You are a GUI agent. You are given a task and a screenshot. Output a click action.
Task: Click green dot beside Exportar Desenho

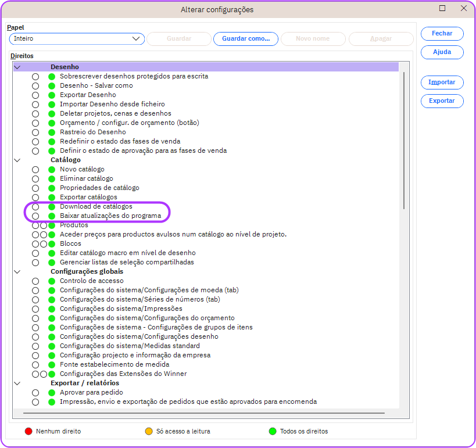[52, 95]
